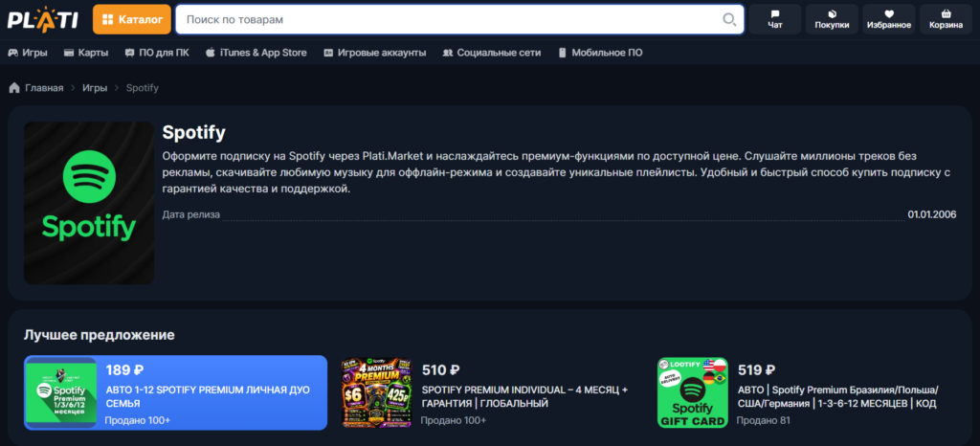Open АВТО 1-12 SPOTIFY PREMIUM ЛИЧНАЯ ДУО offer
The image size is (980, 446).
pos(208,396)
